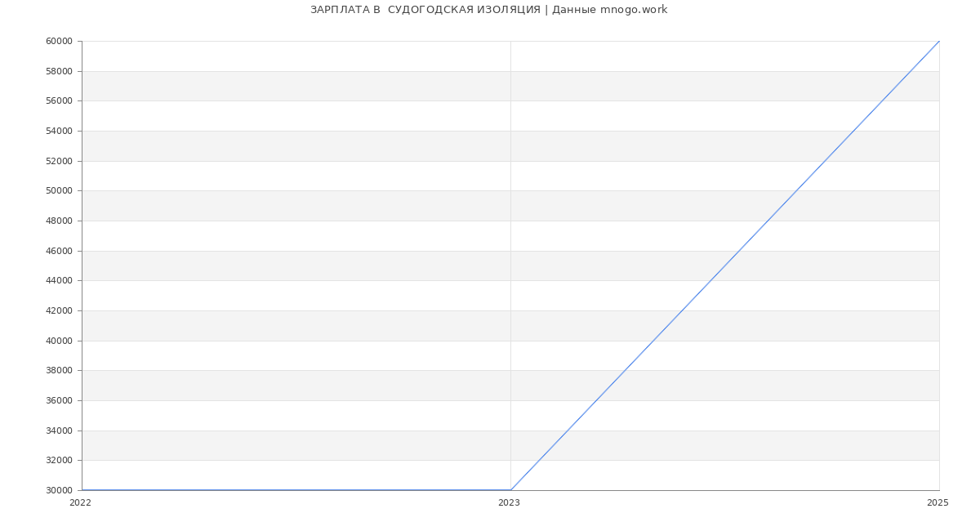
Task: Click the 32000 y-axis label
Action: (x=59, y=461)
